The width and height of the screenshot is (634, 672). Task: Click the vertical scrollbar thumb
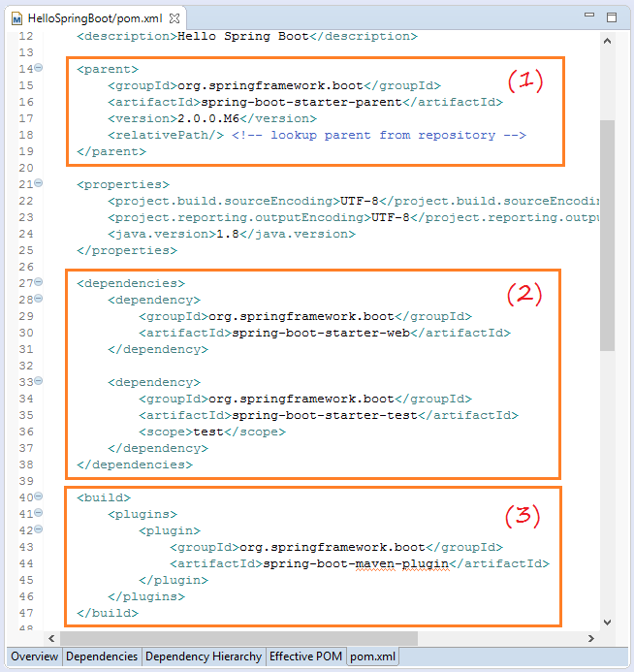tap(607, 236)
